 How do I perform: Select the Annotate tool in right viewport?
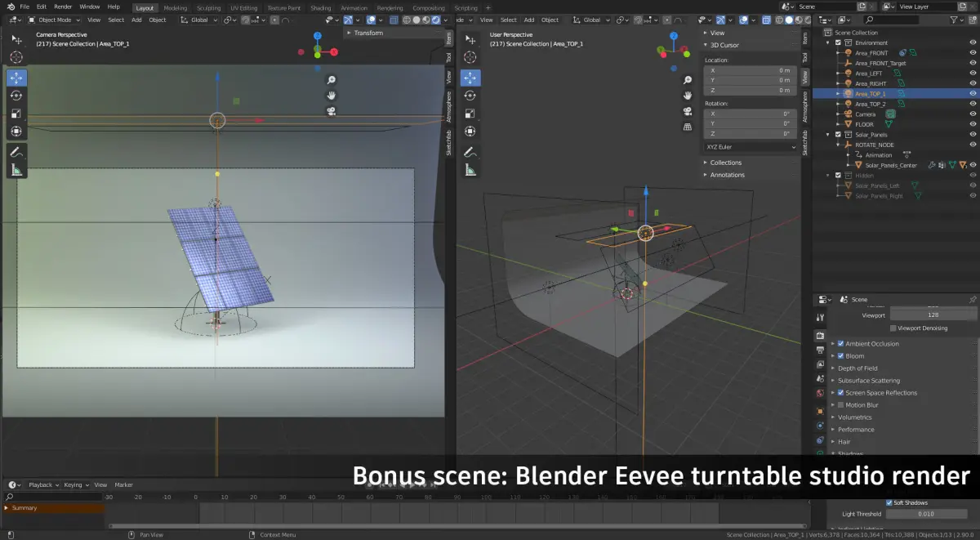click(470, 152)
